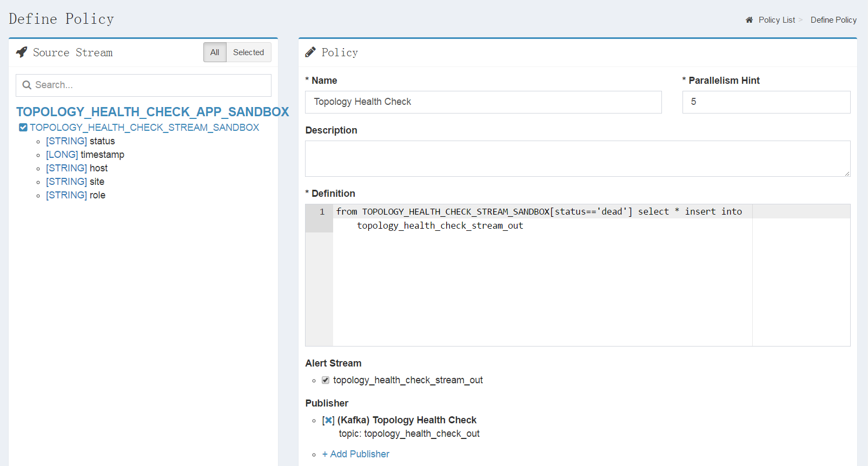Viewport: 868px width, 466px height.
Task: Click the pencil icon beside Policy heading
Action: click(x=310, y=52)
